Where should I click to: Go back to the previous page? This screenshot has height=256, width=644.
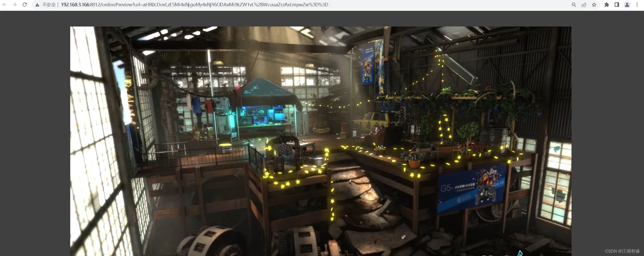(5, 5)
